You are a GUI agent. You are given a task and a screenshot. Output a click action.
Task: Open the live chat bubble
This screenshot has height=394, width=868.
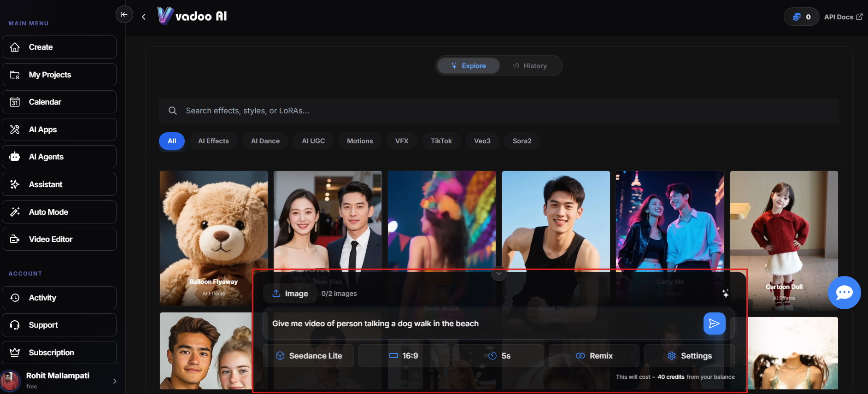[x=844, y=293]
